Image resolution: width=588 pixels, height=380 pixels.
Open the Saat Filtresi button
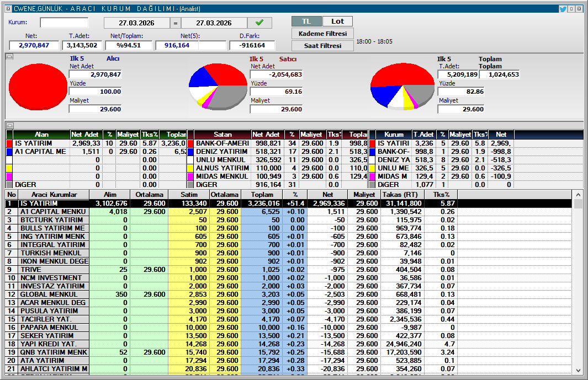(x=322, y=46)
